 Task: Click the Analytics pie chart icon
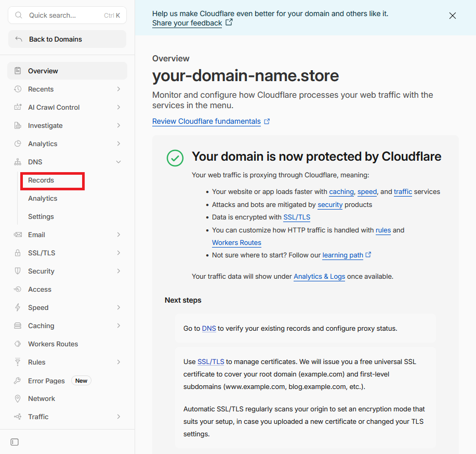18,144
